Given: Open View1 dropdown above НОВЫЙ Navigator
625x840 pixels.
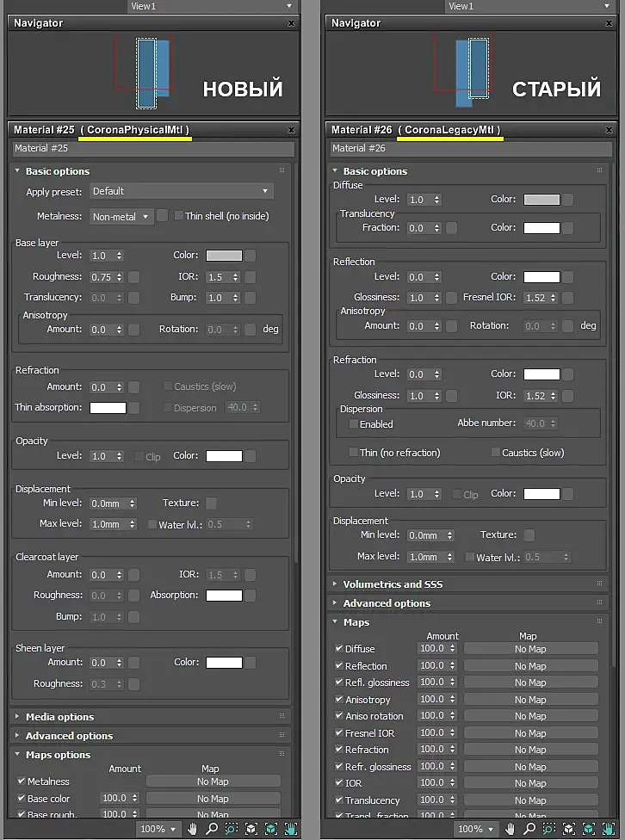Looking at the screenshot, I should [x=213, y=6].
